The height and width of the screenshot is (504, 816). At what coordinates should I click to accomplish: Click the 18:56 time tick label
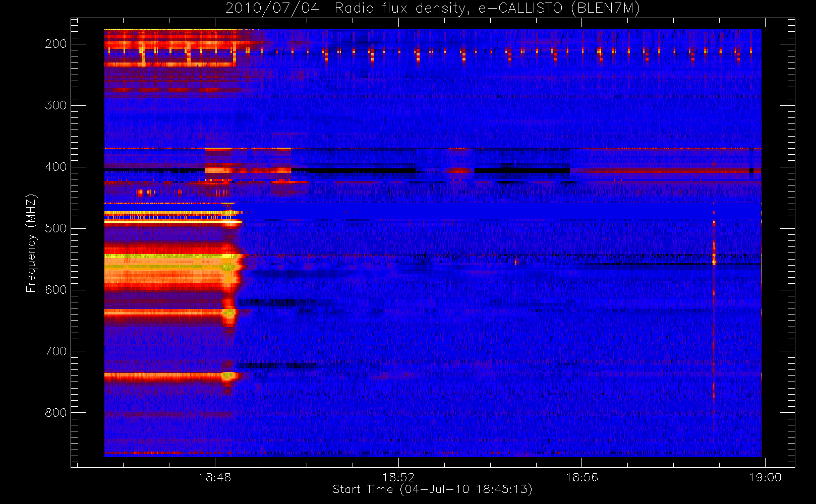582,477
